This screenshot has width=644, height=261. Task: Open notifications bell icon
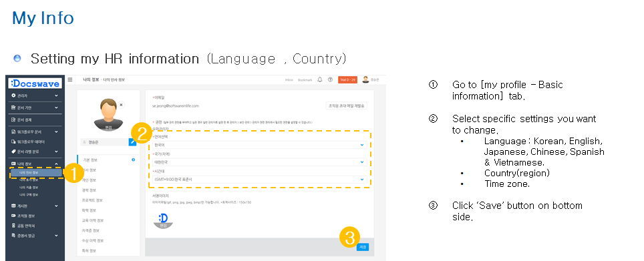point(320,79)
